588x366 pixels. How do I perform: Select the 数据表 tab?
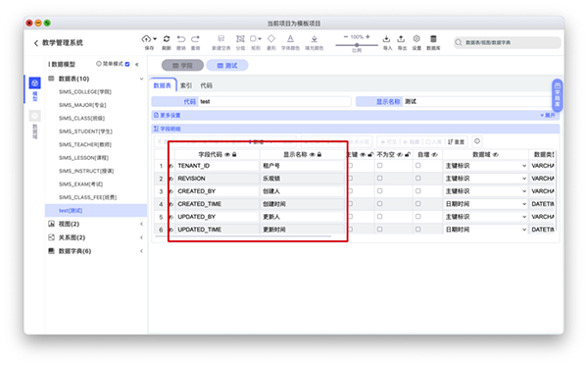(x=163, y=85)
